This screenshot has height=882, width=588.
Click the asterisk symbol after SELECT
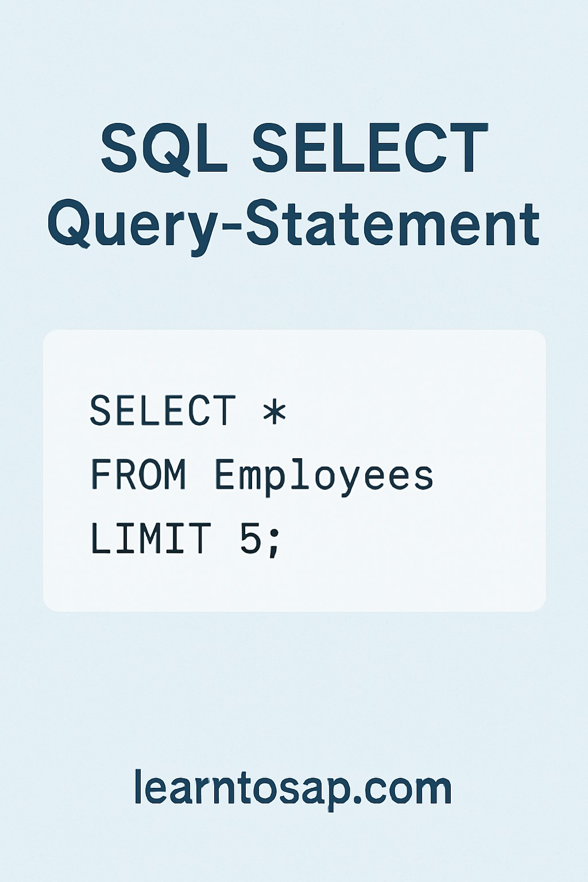[x=274, y=411]
